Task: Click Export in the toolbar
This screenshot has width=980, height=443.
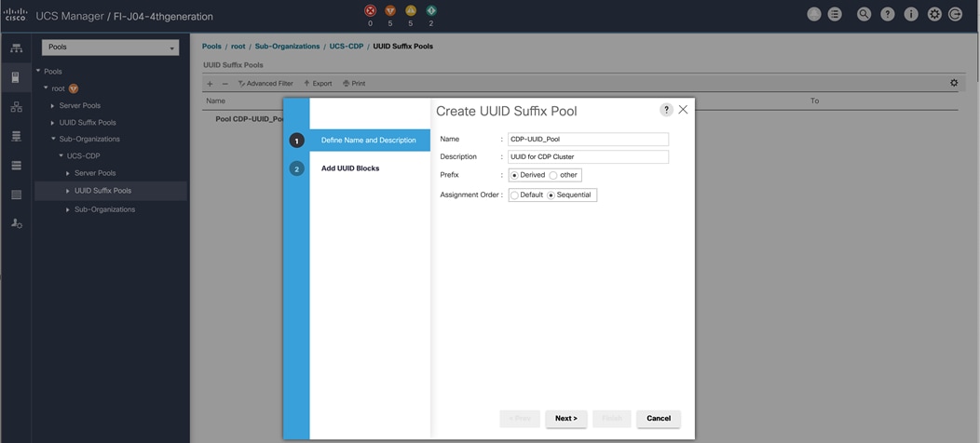Action: tap(318, 84)
